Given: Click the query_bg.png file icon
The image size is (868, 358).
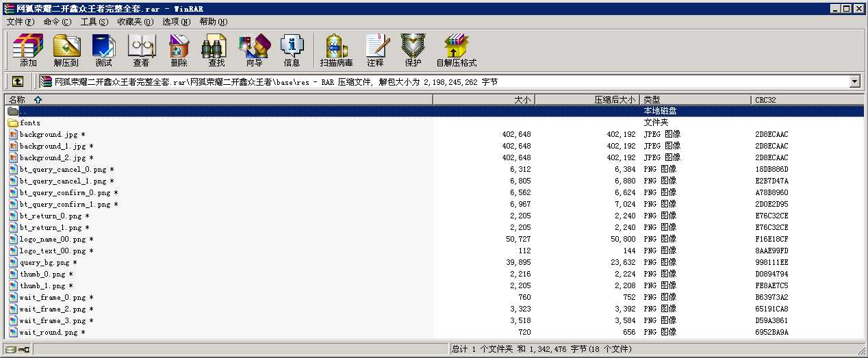Looking at the screenshot, I should (13, 262).
